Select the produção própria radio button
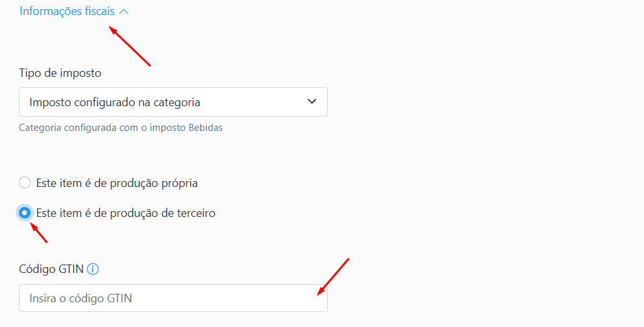The width and height of the screenshot is (644, 327). (x=25, y=182)
